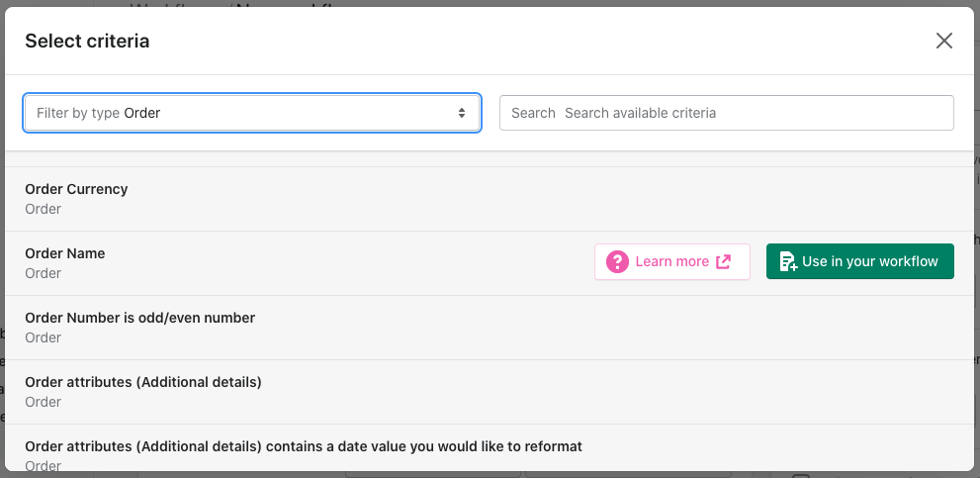Select the date value reformat criterion

pyautogui.click(x=303, y=446)
